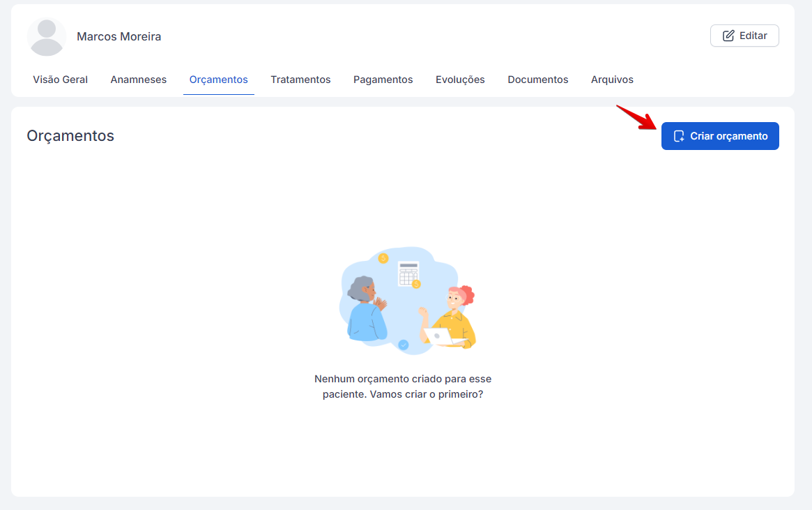Click the blue checkmark badge in illustration
Viewport: 812px width, 510px height.
(x=404, y=345)
